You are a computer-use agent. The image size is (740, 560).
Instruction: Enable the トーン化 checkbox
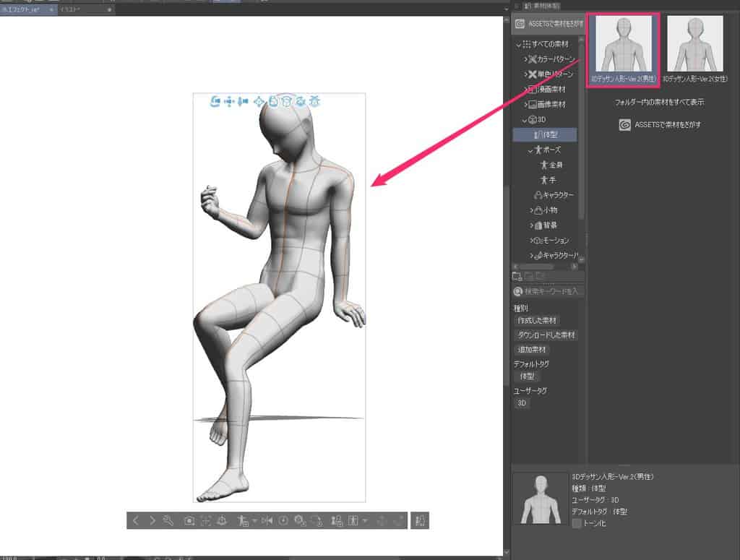[577, 522]
